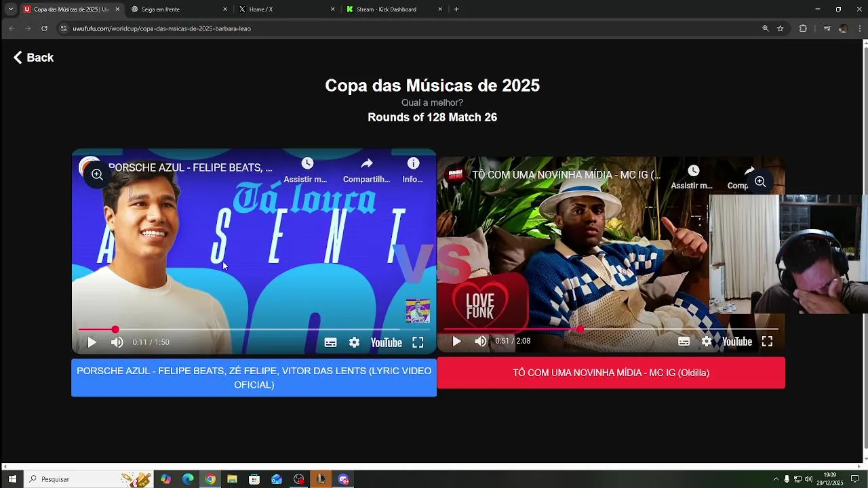Open the notification center
Image resolution: width=868 pixels, height=488 pixels.
tap(854, 479)
